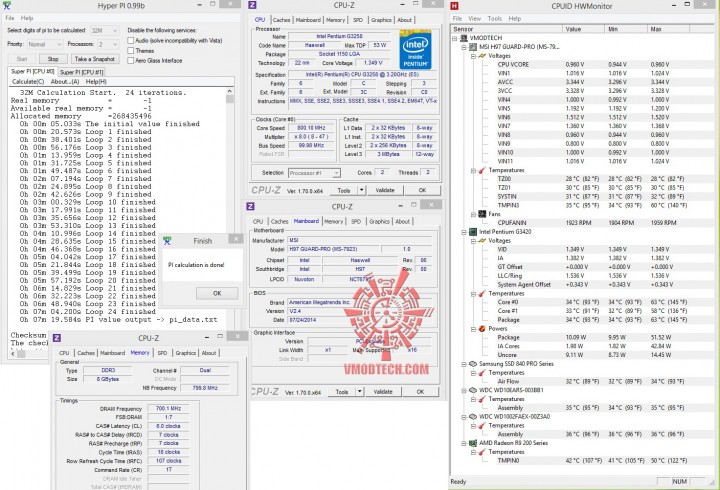Click the Core Speed 800.10 MHz field
The height and width of the screenshot is (490, 720).
pos(312,128)
